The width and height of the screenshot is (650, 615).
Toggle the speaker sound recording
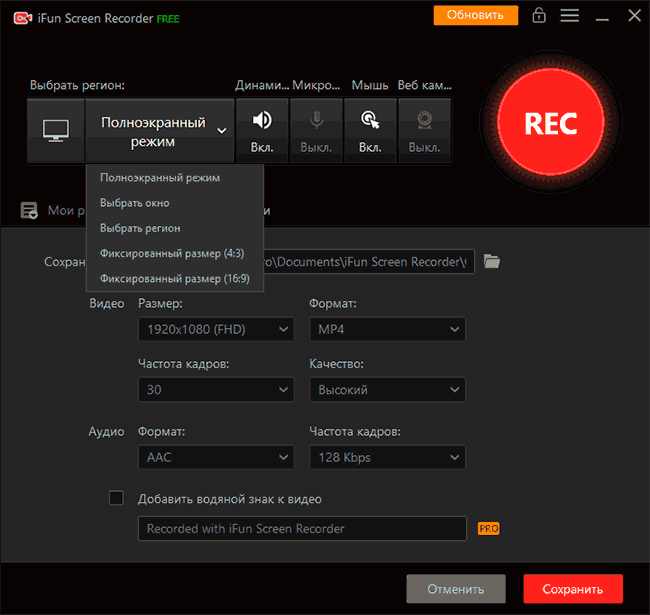click(262, 131)
